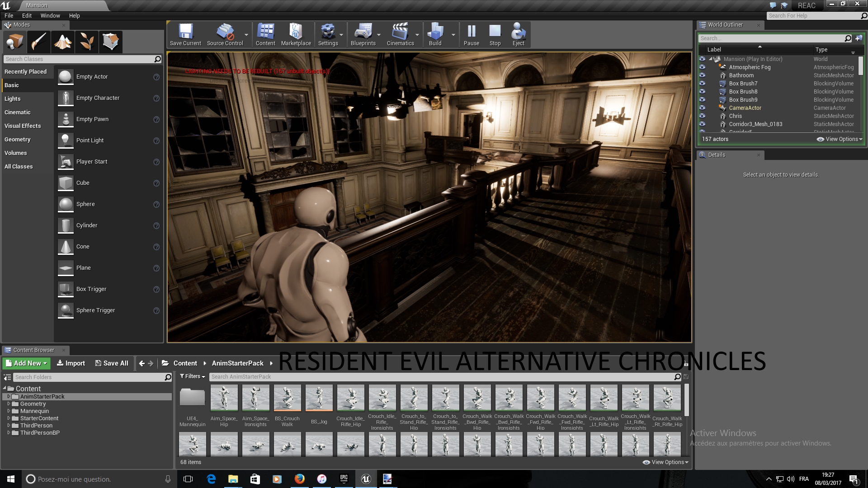The image size is (868, 488).
Task: Click the Box Trigger icon
Action: pyautogui.click(x=66, y=289)
